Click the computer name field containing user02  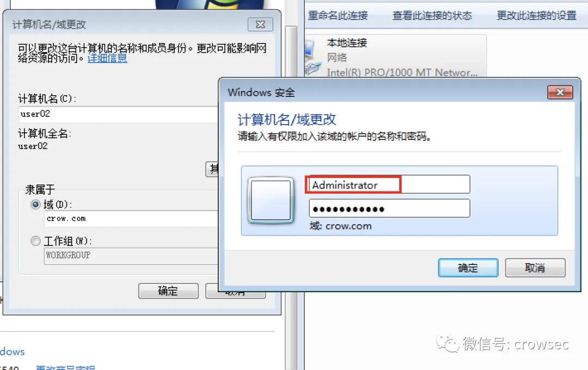tap(118, 114)
